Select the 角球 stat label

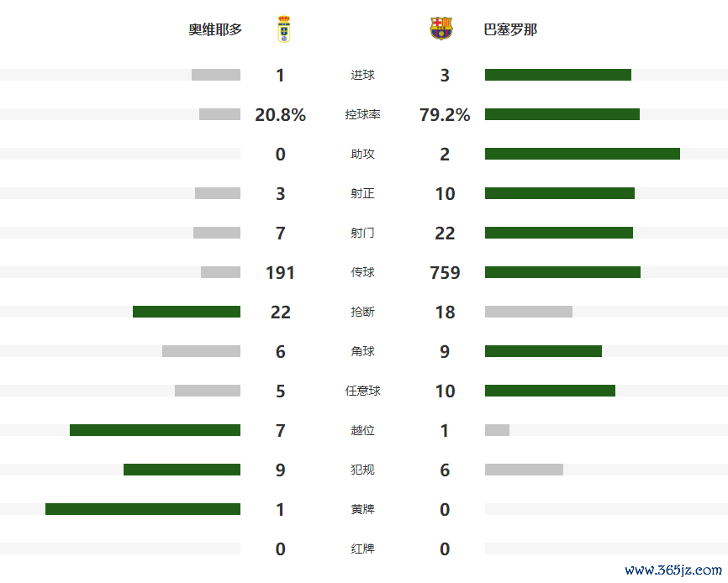tap(362, 351)
